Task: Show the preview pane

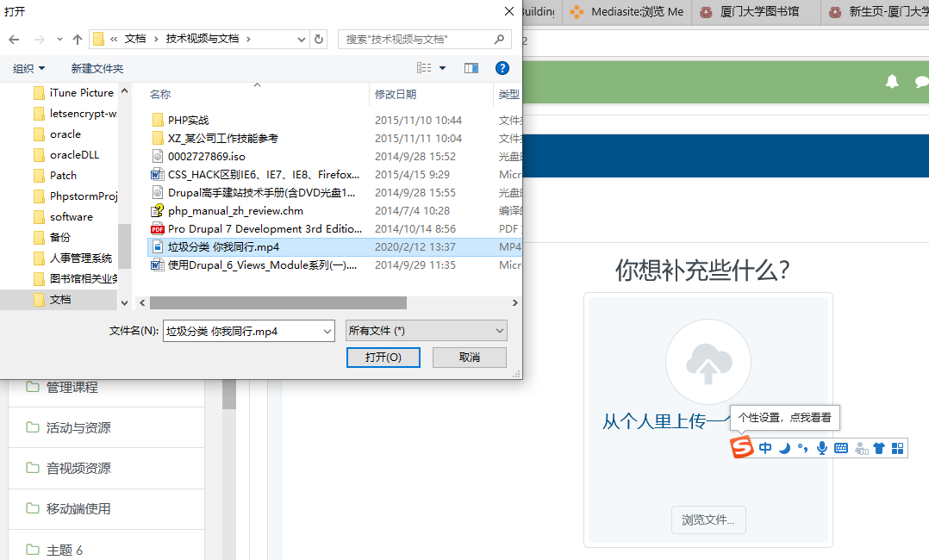Action: click(471, 68)
